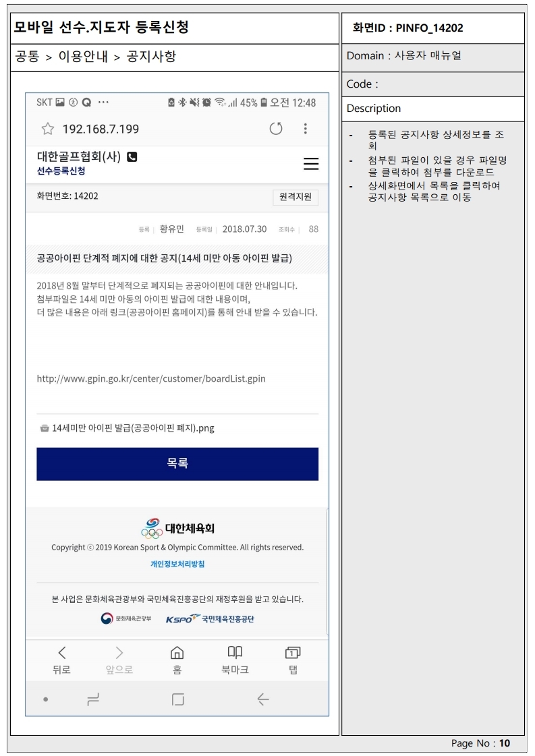
Task: Tap the phone icon beside 대한골프협회(사)
Action: (132, 156)
